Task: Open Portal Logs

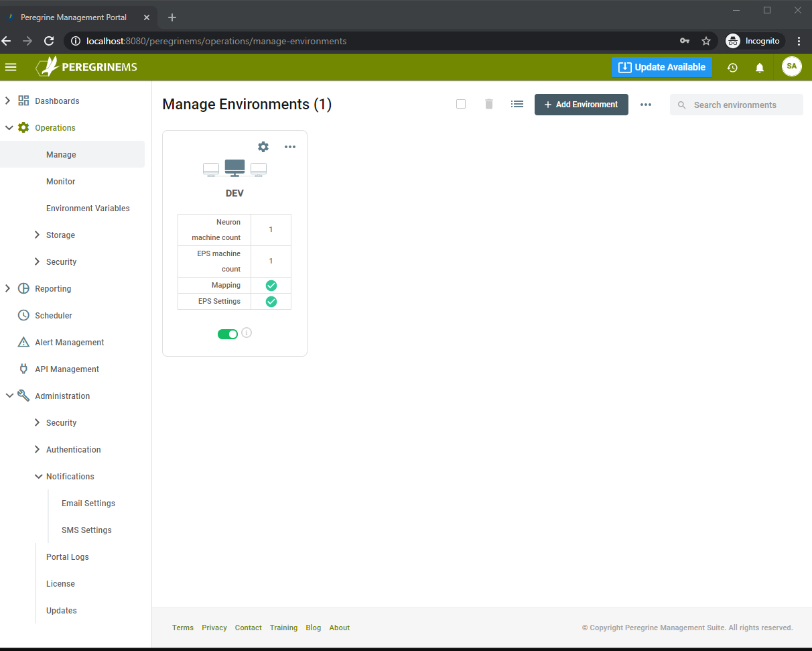Action: [x=68, y=556]
